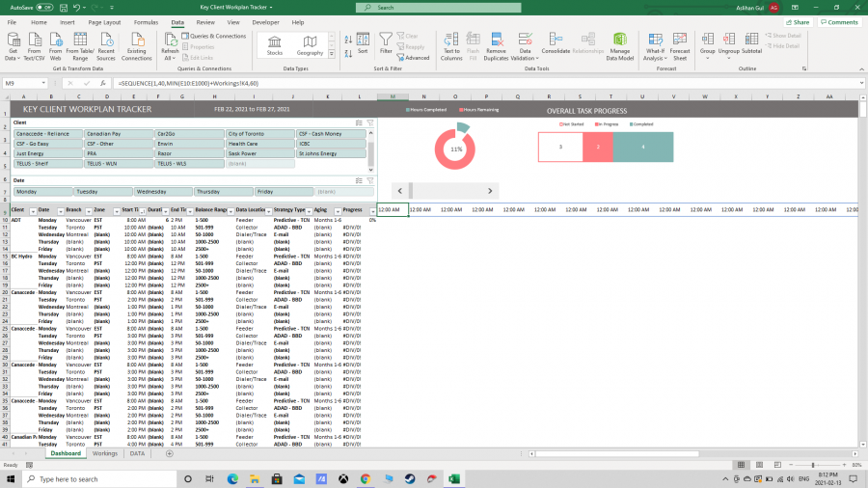The height and width of the screenshot is (488, 868).
Task: Toggle the Friday date slicer item
Action: coord(284,191)
